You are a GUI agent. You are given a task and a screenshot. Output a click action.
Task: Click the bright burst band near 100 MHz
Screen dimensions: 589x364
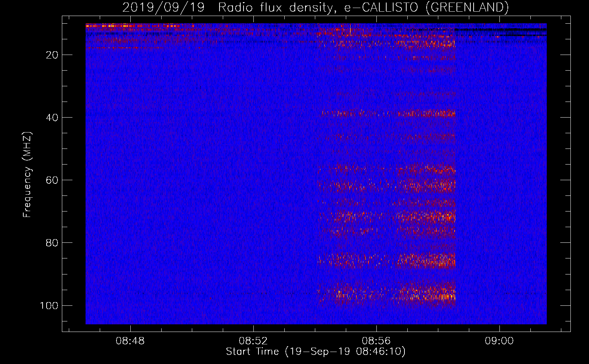pyautogui.click(x=387, y=294)
